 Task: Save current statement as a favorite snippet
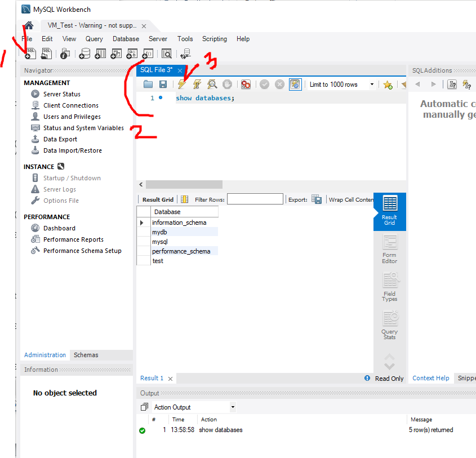388,85
